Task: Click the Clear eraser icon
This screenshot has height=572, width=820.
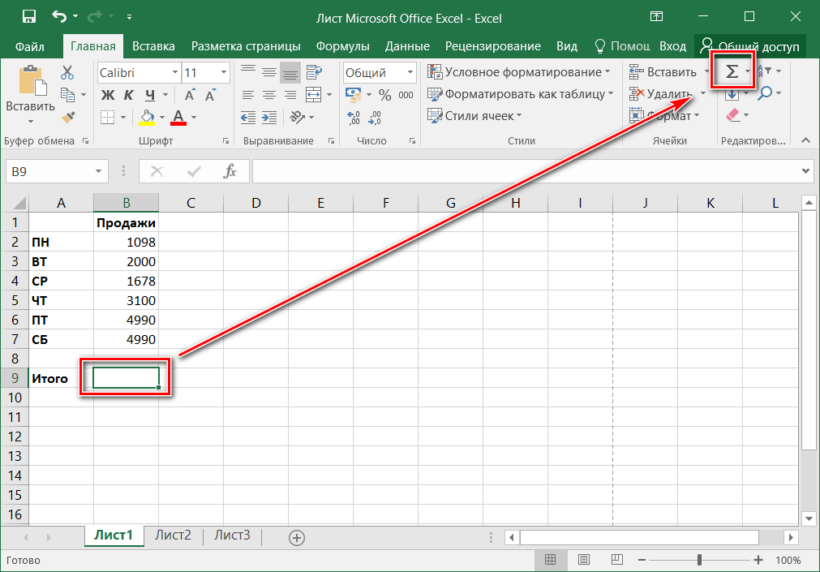Action: (733, 115)
